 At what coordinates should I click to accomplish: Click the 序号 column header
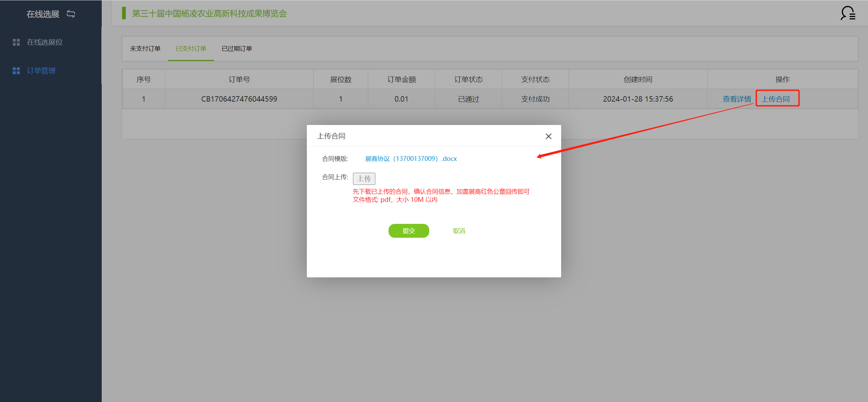coord(143,79)
